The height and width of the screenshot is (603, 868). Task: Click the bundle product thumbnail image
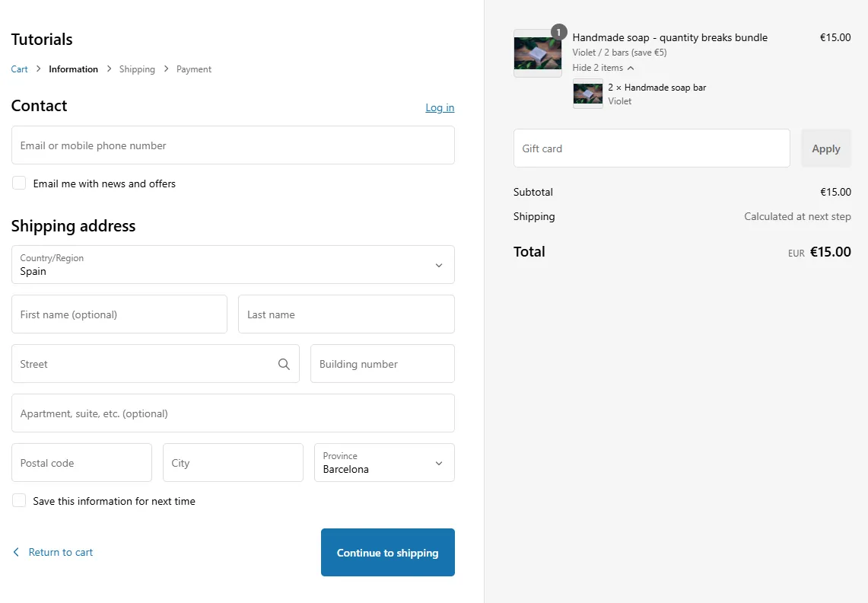537,53
